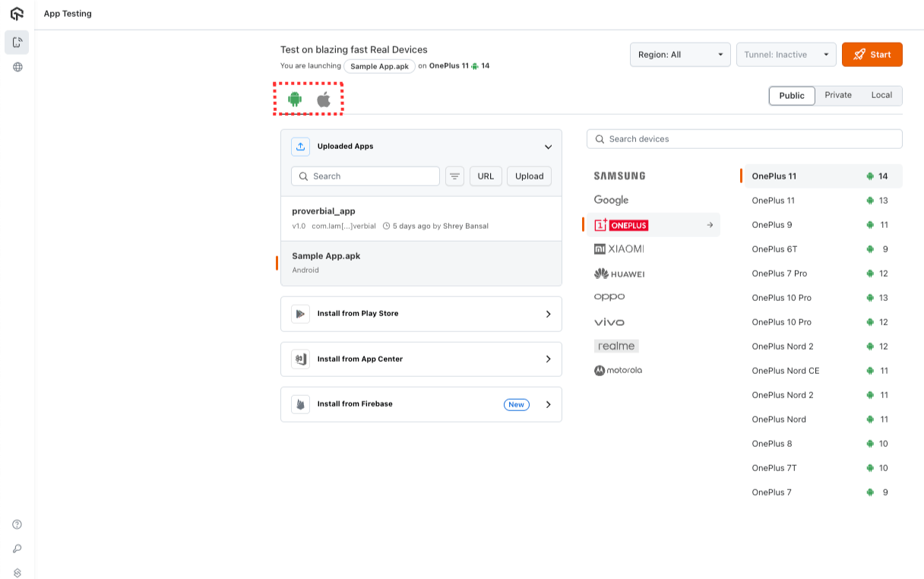Open the Uploaded Apps upload icon
The image size is (924, 579).
click(302, 146)
